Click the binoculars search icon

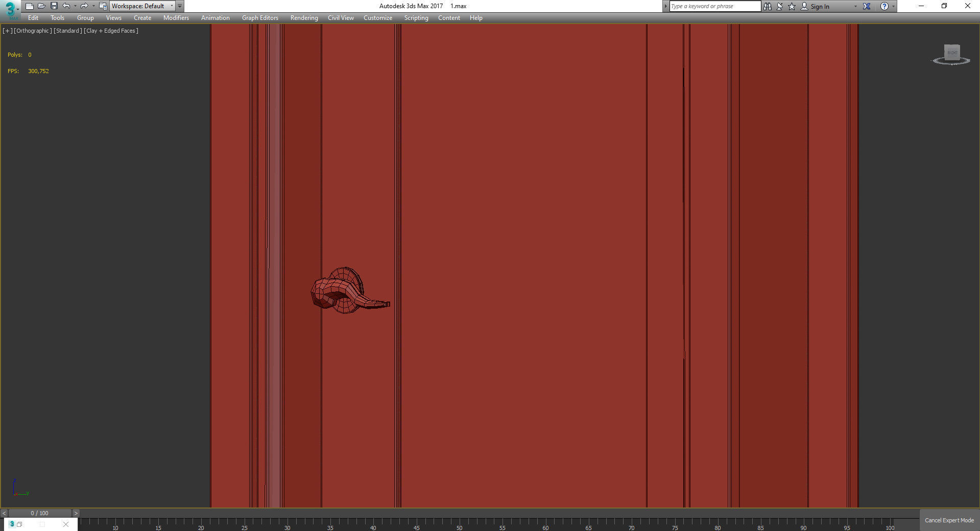pyautogui.click(x=767, y=6)
